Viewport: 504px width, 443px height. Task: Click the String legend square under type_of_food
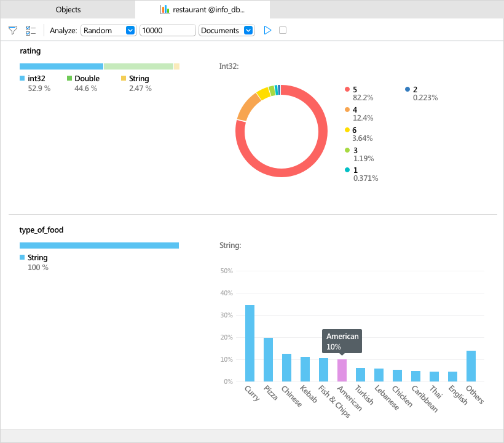(22, 257)
